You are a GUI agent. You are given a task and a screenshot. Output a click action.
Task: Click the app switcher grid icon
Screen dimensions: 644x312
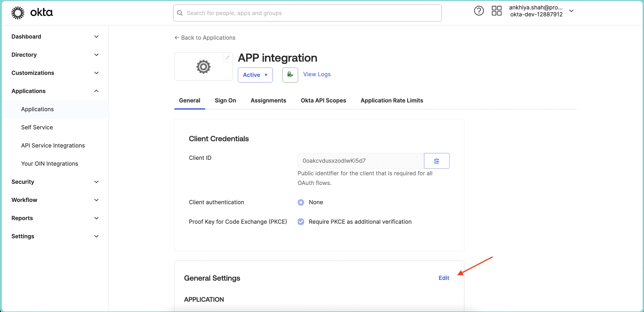coord(497,11)
